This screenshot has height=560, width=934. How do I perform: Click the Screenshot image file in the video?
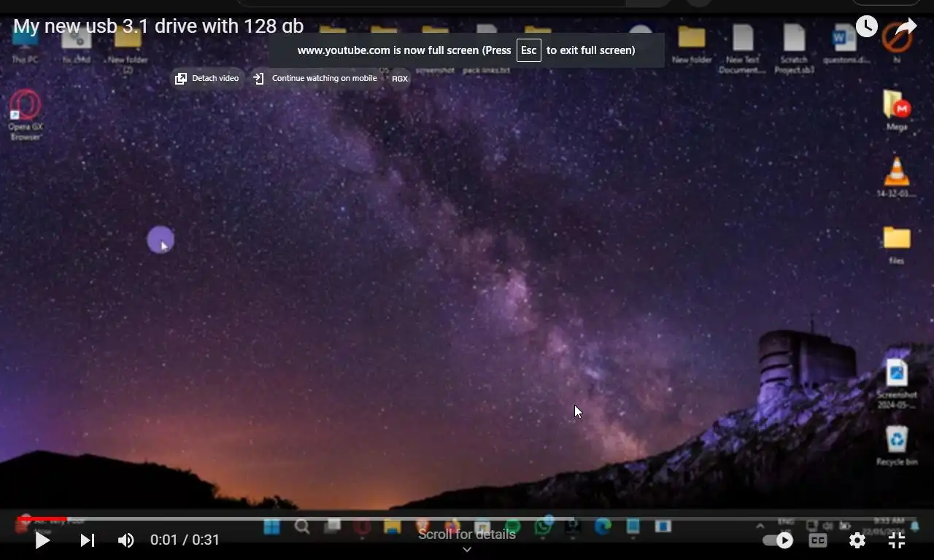point(897,384)
